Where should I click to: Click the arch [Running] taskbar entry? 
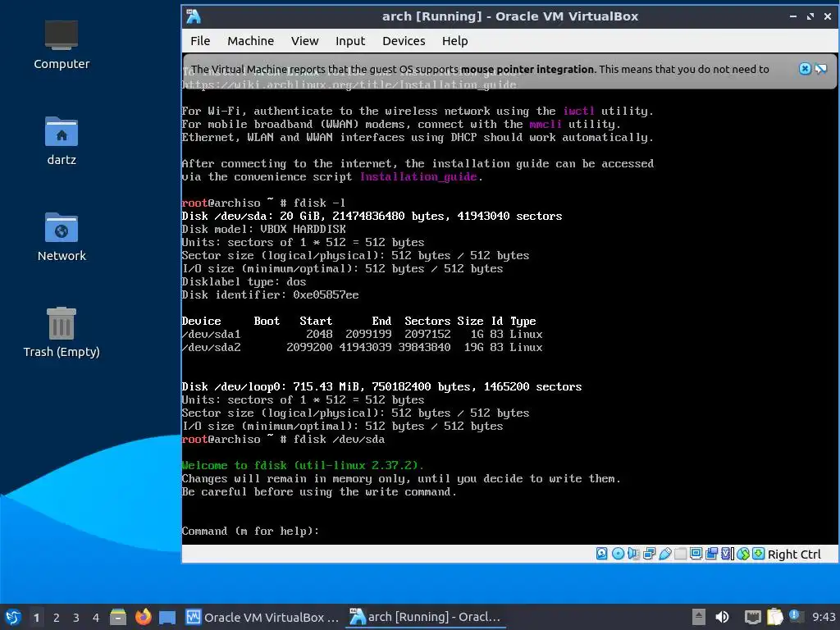(425, 617)
